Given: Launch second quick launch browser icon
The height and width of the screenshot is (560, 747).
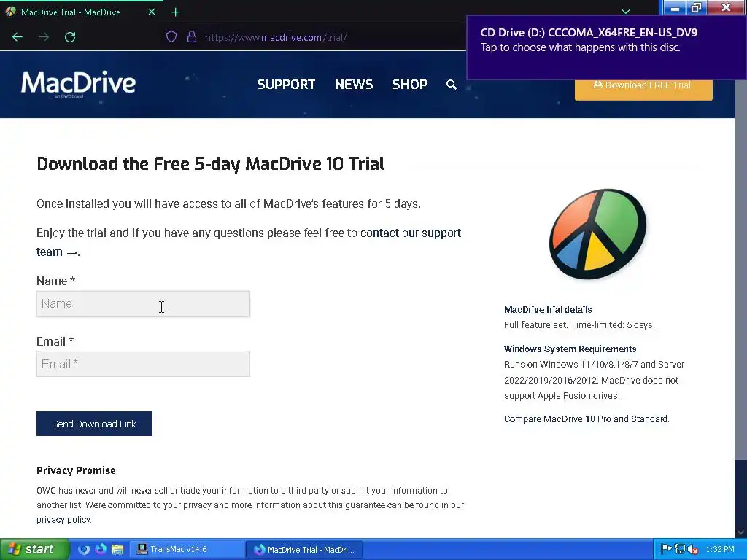Looking at the screenshot, I should coord(101,550).
